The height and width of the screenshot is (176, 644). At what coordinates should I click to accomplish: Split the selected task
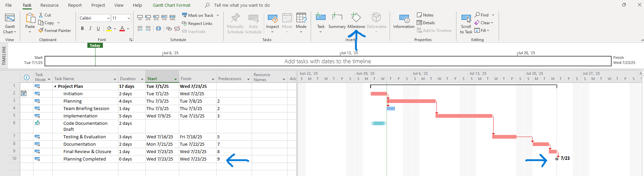tap(159, 29)
